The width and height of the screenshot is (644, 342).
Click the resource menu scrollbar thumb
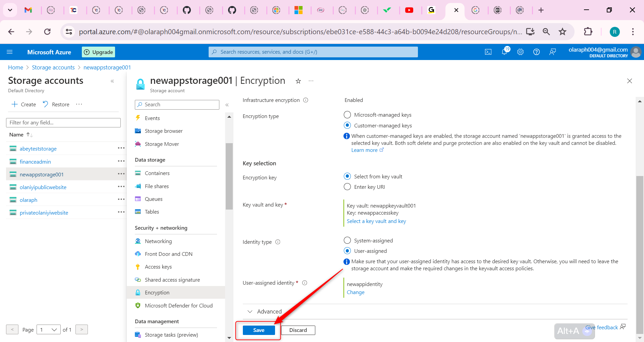[x=229, y=176]
